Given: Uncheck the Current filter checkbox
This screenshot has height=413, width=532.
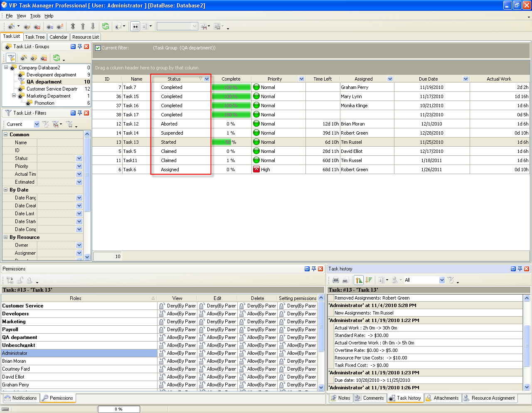Looking at the screenshot, I should [x=98, y=48].
